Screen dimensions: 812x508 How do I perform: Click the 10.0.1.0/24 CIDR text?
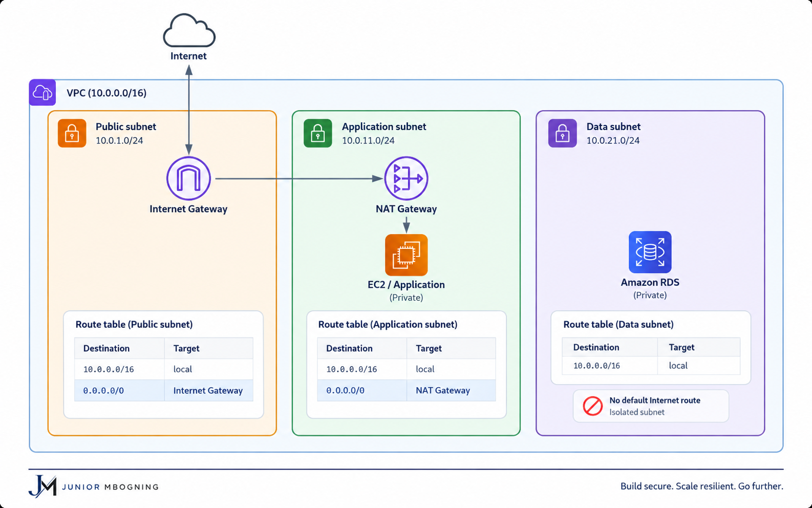[119, 140]
